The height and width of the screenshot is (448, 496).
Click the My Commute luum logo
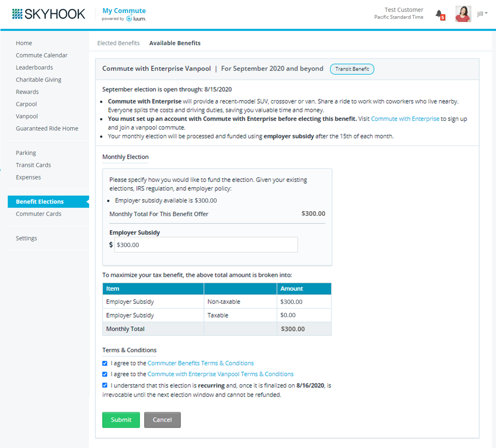click(x=124, y=14)
